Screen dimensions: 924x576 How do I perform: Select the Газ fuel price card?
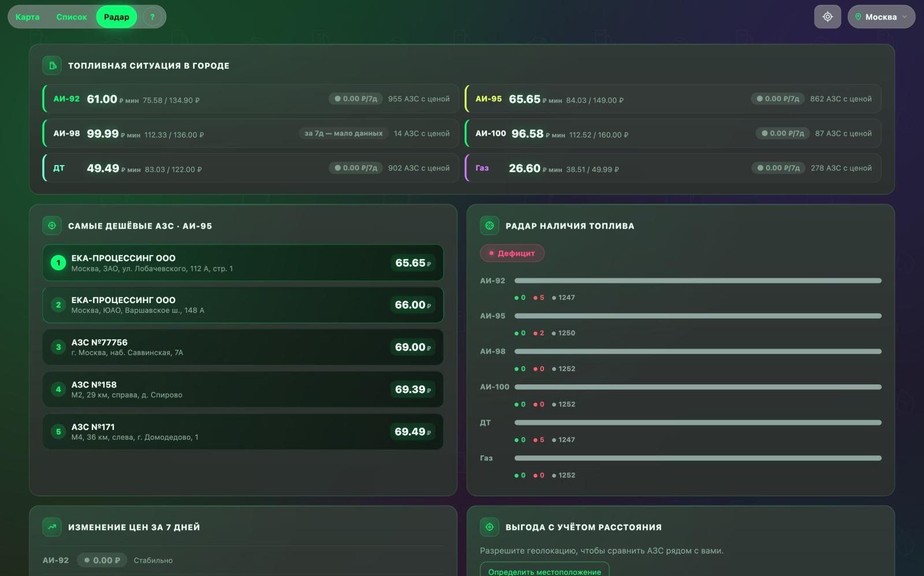673,168
